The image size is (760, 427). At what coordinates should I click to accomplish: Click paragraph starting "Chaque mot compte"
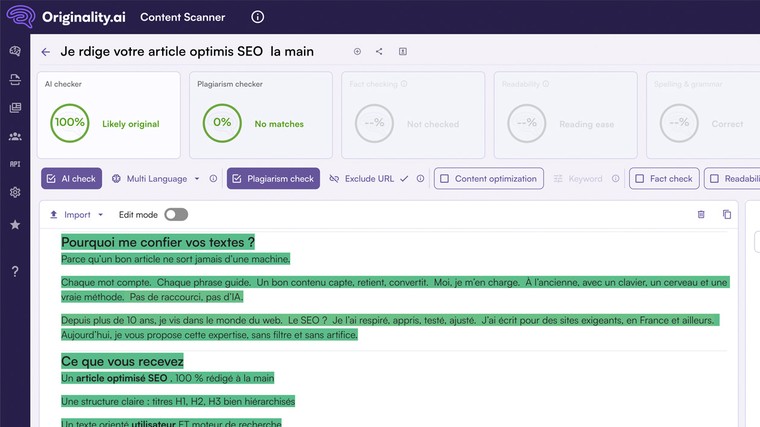[x=395, y=289]
